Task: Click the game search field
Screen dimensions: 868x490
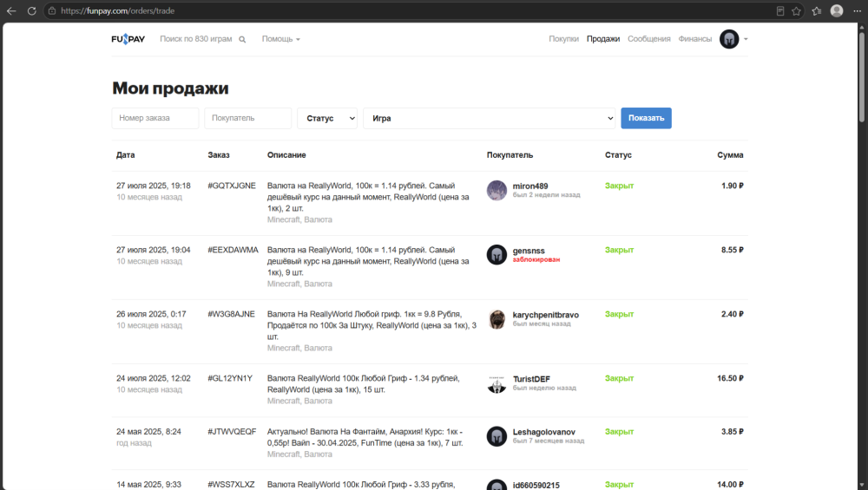Action: (196, 39)
